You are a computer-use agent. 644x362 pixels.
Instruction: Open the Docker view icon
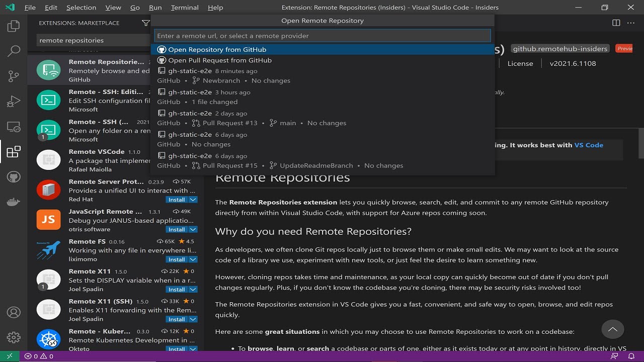point(14,202)
